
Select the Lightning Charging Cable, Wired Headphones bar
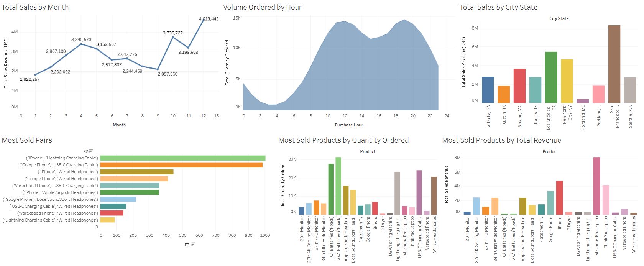107,220
